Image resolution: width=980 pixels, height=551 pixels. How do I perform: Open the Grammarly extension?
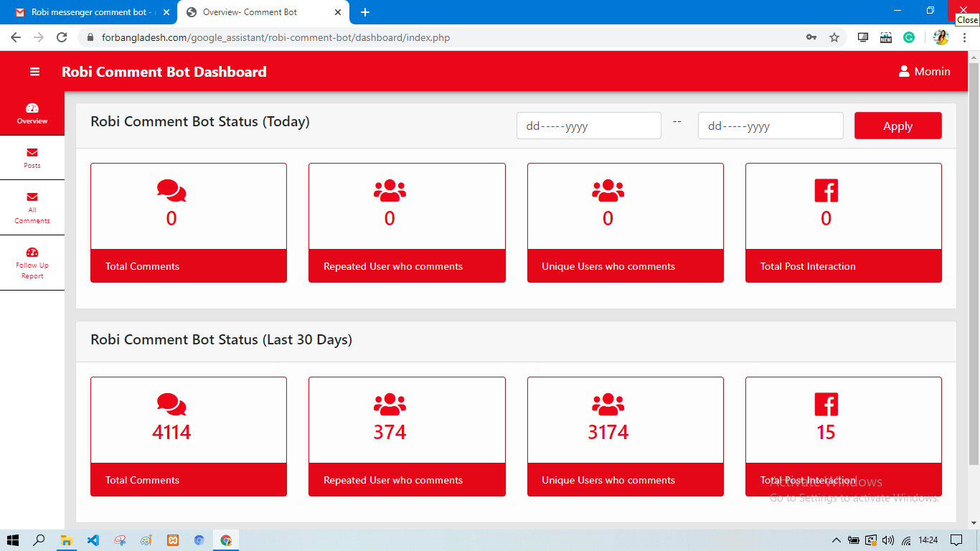click(x=909, y=37)
